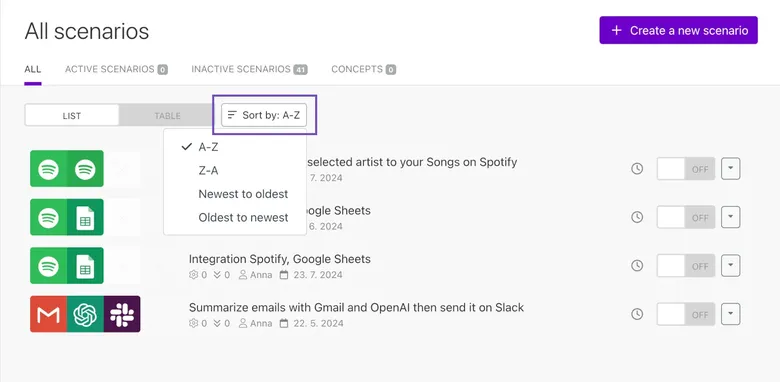Click the OpenAI icon in last scenario
The width and height of the screenshot is (780, 382).
coord(85,314)
